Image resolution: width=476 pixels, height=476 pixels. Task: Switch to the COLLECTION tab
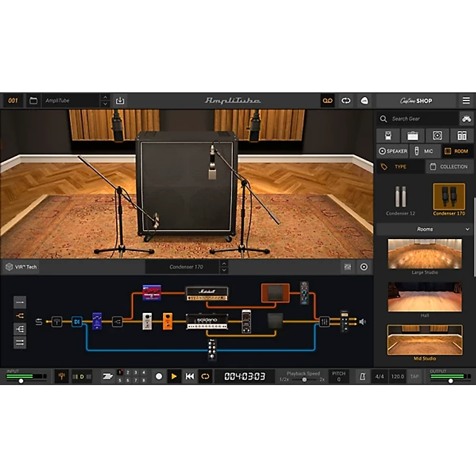[x=449, y=167]
